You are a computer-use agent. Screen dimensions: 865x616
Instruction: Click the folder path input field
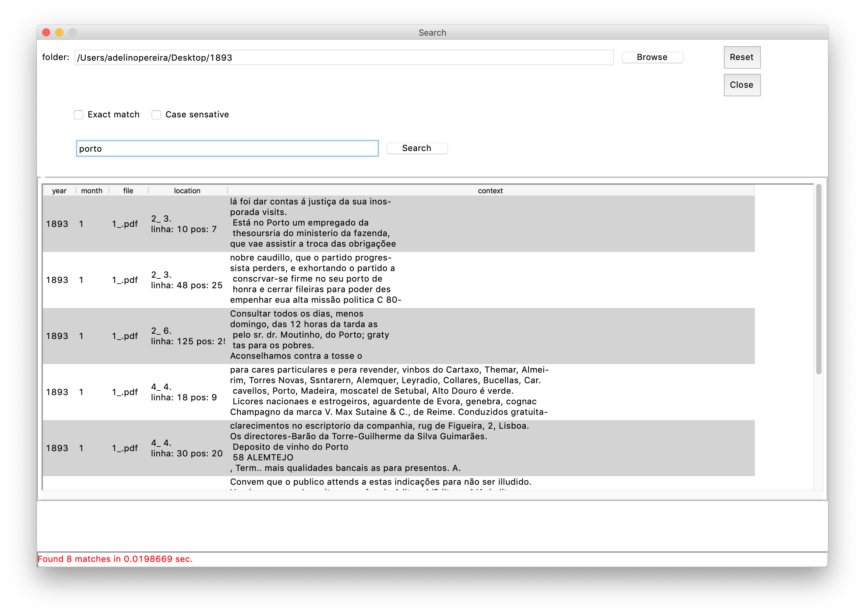[343, 58]
